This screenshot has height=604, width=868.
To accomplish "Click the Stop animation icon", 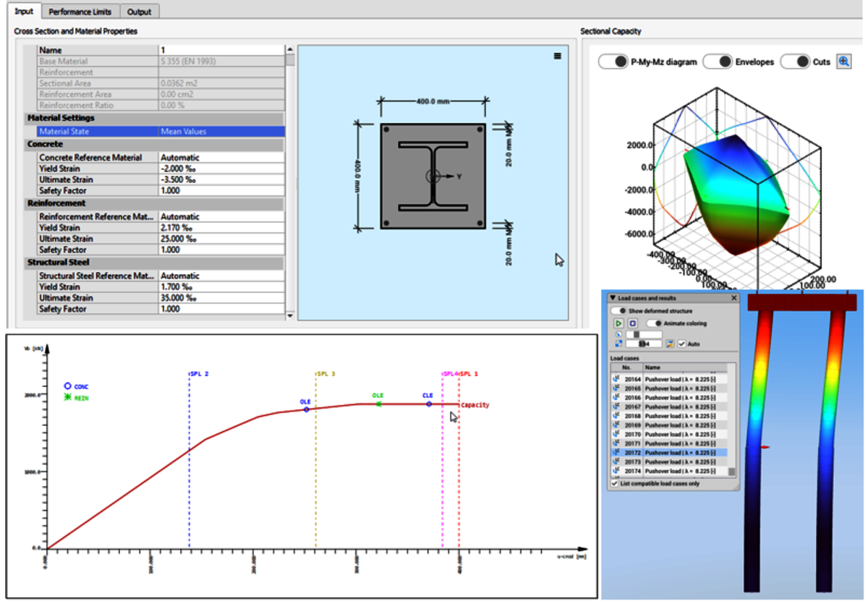I will [x=632, y=324].
